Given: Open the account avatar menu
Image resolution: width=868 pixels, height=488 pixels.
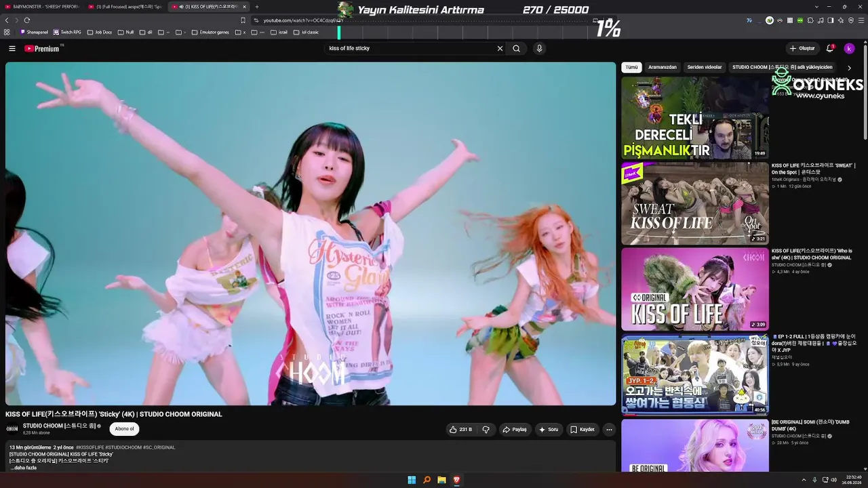Looking at the screenshot, I should tap(849, 49).
